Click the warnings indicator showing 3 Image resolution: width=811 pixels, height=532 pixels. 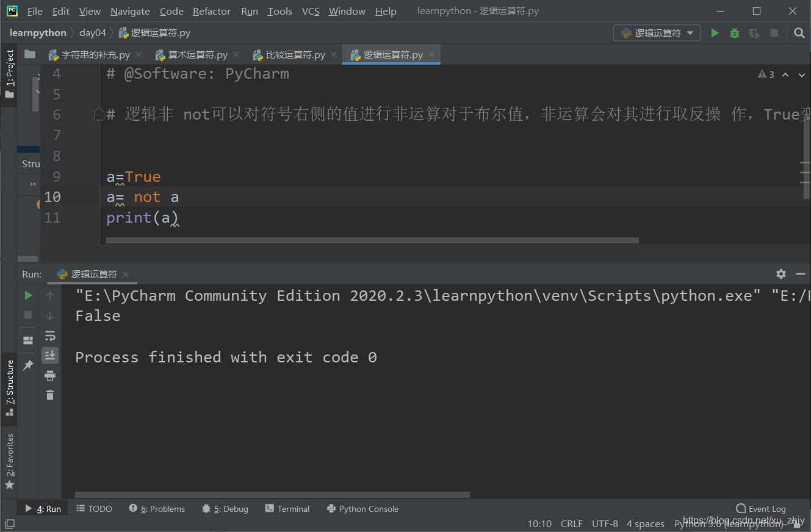pos(766,74)
